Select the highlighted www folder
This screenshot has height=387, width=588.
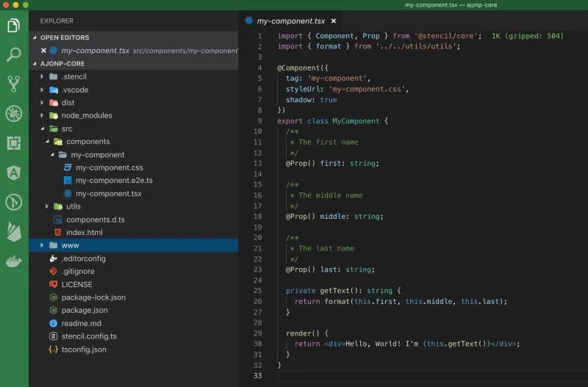coord(71,245)
